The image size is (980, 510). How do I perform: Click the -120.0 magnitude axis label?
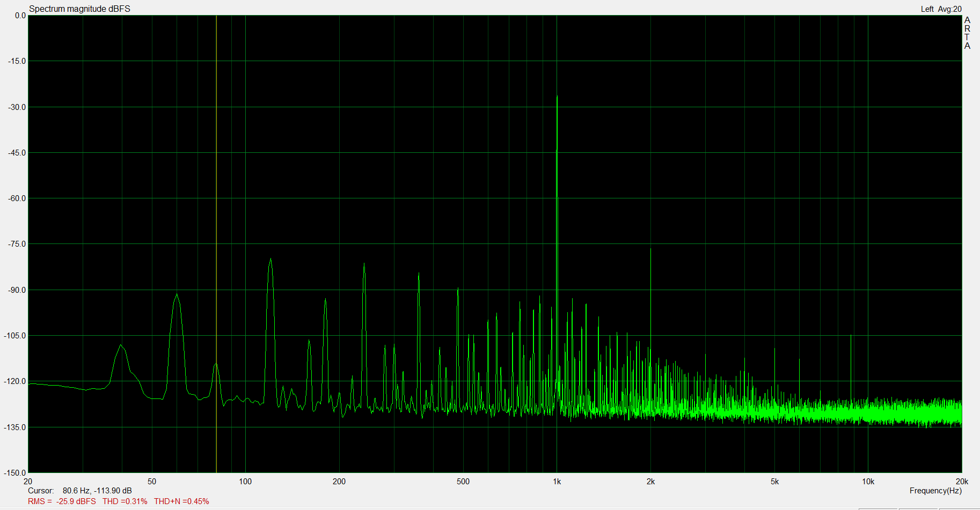click(x=15, y=381)
